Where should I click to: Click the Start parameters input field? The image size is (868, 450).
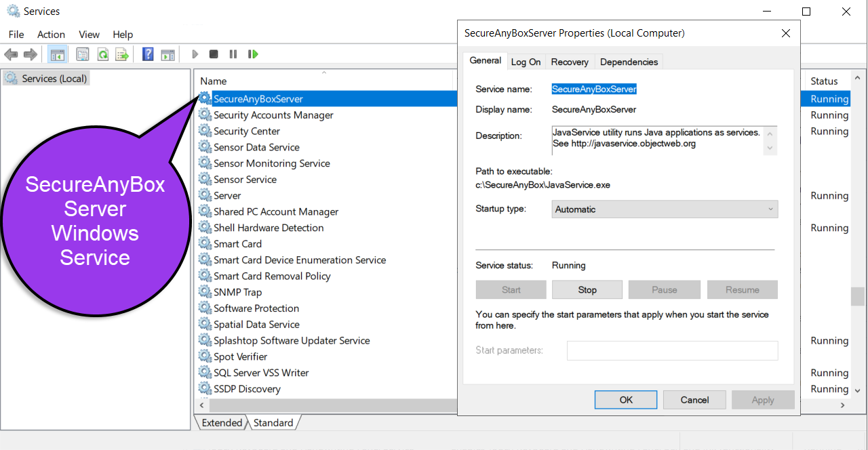coord(672,350)
